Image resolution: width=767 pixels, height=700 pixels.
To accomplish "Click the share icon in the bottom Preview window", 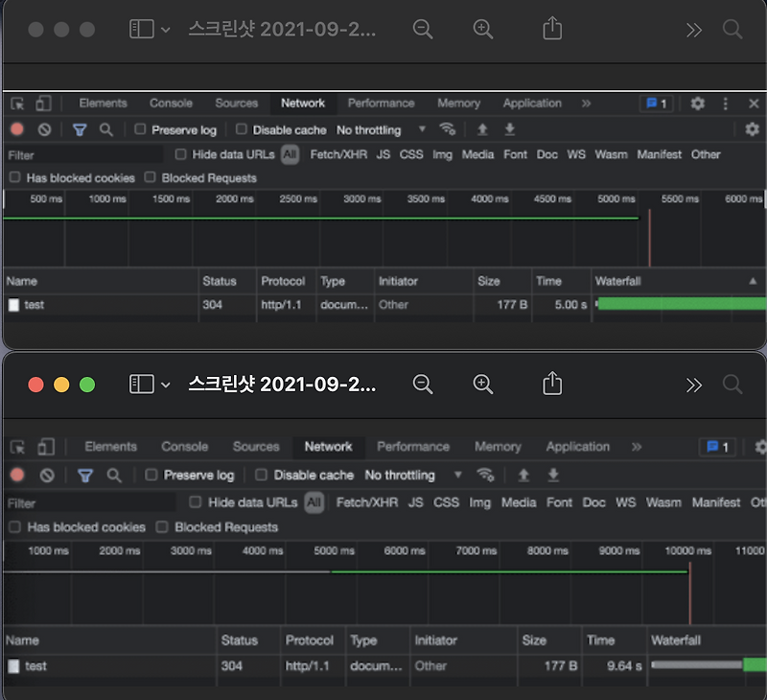I will [552, 383].
